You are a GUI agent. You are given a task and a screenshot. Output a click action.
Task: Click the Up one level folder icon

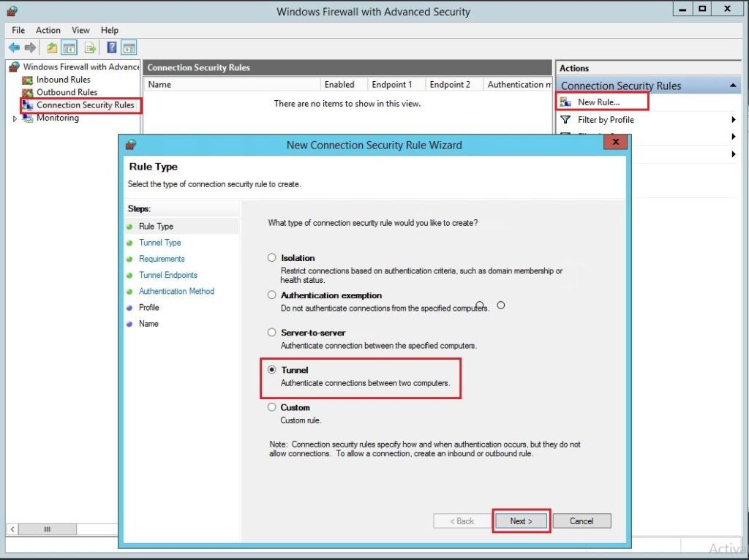[x=52, y=48]
